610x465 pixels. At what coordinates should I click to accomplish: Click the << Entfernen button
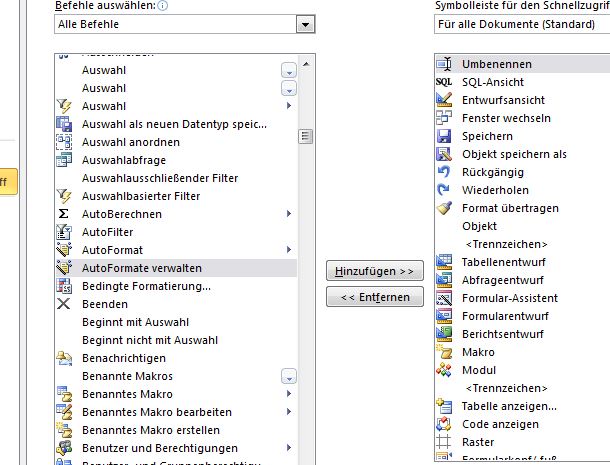375,297
